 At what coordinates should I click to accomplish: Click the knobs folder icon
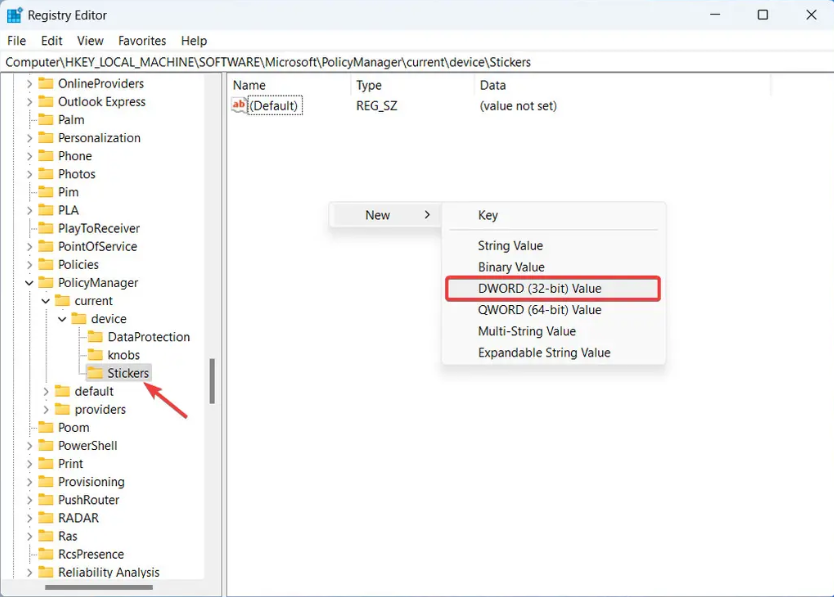pos(95,354)
